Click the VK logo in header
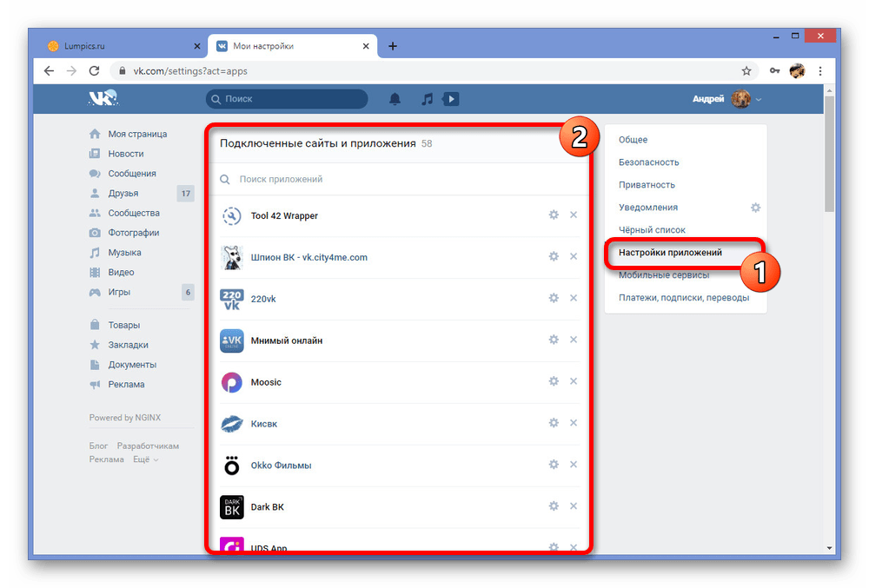This screenshot has width=869, height=588. [103, 99]
